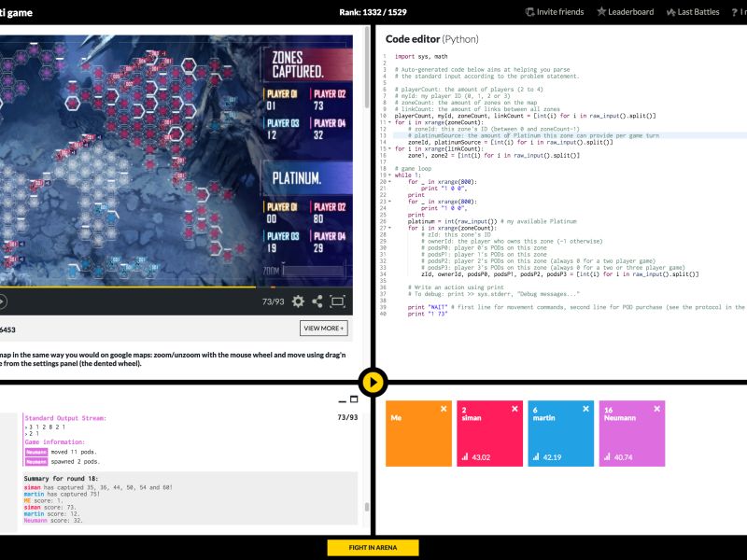
Task: Select the purple Neumann player card
Action: (x=632, y=433)
